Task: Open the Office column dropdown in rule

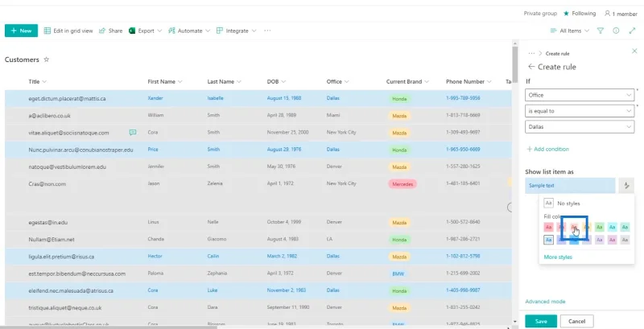Action: coord(580,95)
